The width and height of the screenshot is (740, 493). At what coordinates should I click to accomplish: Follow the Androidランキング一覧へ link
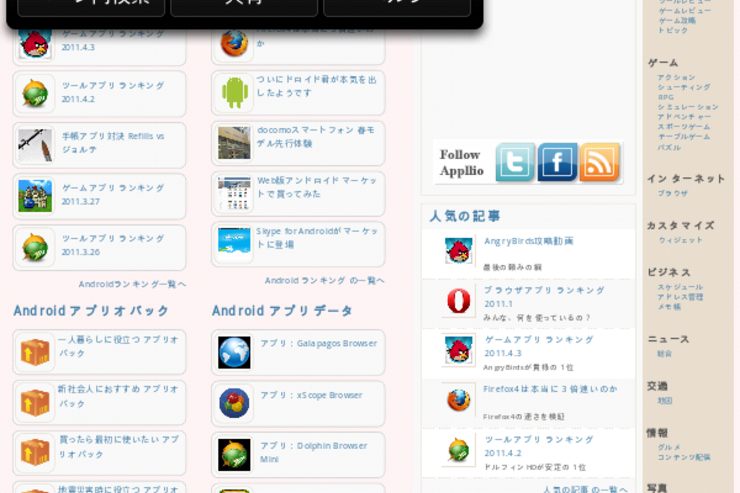tap(132, 284)
